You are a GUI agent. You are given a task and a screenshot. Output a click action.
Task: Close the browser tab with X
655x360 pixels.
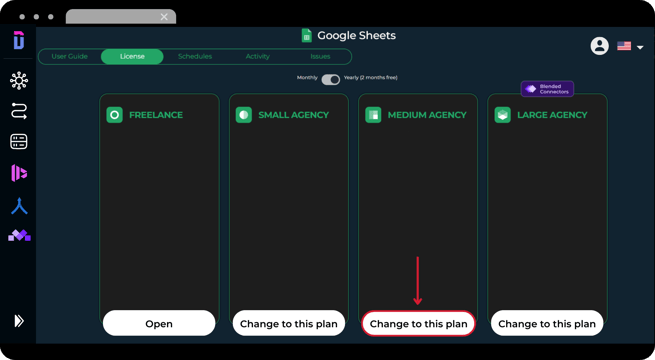tap(164, 17)
